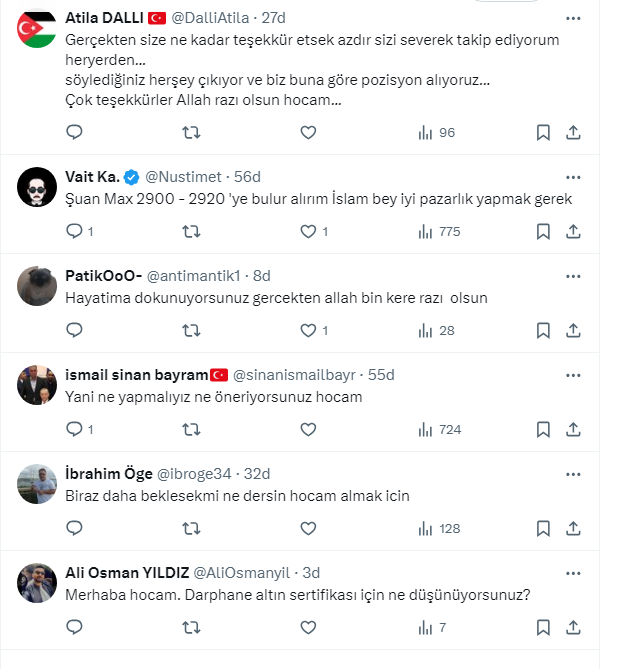View analytics for İbrahim Öge's tweet (128 views)

(x=438, y=528)
